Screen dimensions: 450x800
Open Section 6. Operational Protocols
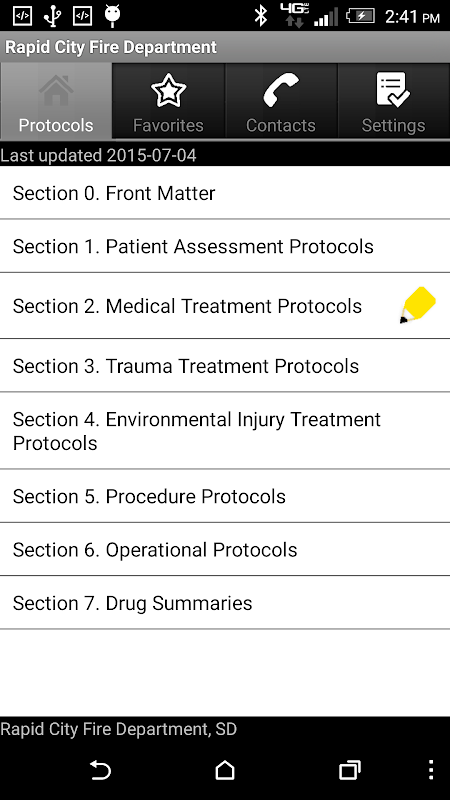(x=225, y=549)
